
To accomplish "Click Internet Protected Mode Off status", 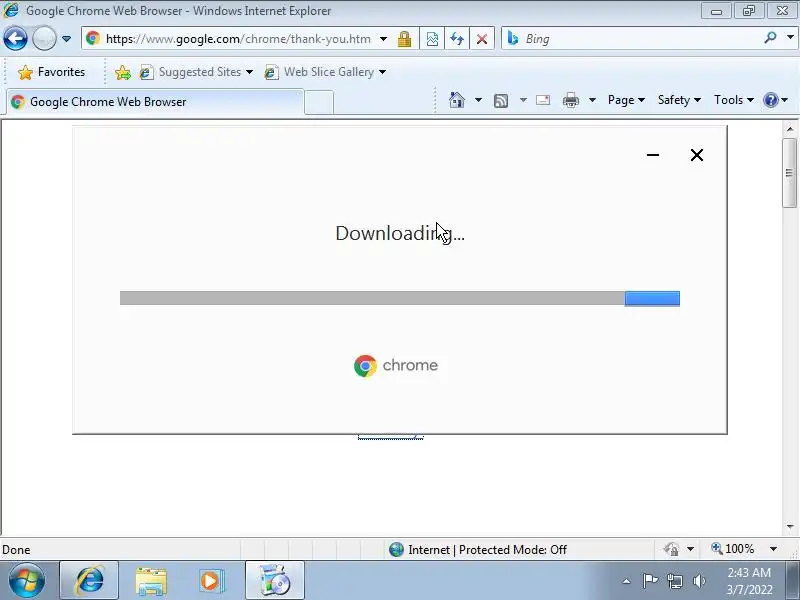I will 478,549.
